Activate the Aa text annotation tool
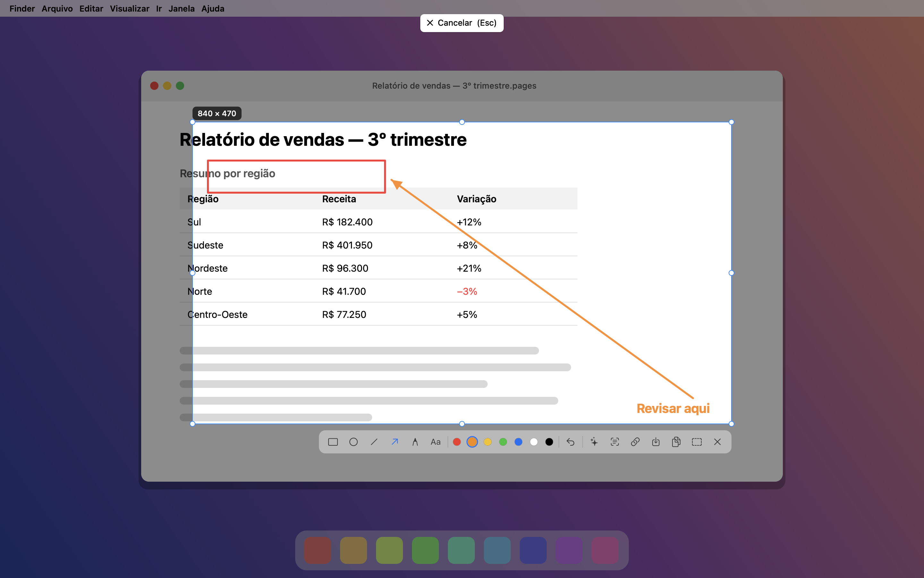This screenshot has width=924, height=578. pyautogui.click(x=435, y=442)
